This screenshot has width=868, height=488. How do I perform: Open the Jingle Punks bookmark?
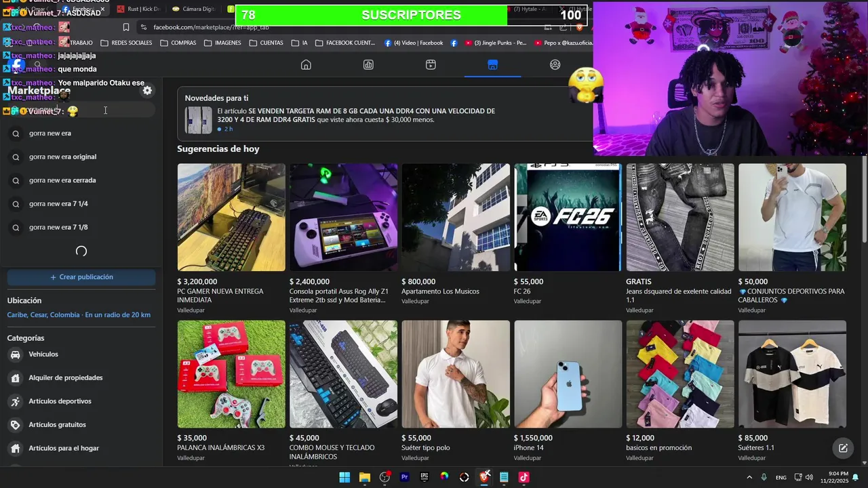(x=496, y=43)
